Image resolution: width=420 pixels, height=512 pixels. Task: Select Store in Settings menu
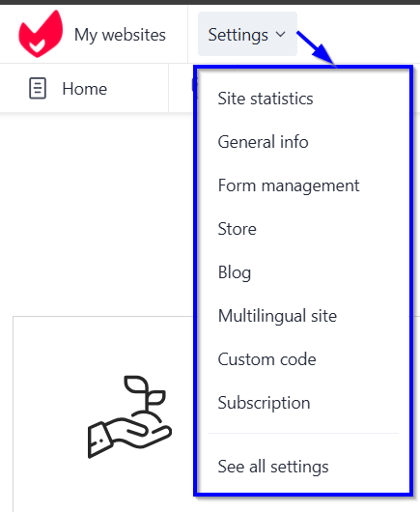(x=237, y=229)
